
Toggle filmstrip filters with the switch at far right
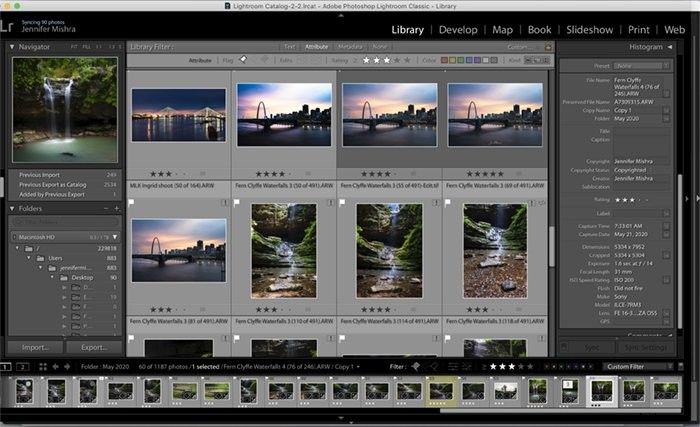tap(680, 367)
